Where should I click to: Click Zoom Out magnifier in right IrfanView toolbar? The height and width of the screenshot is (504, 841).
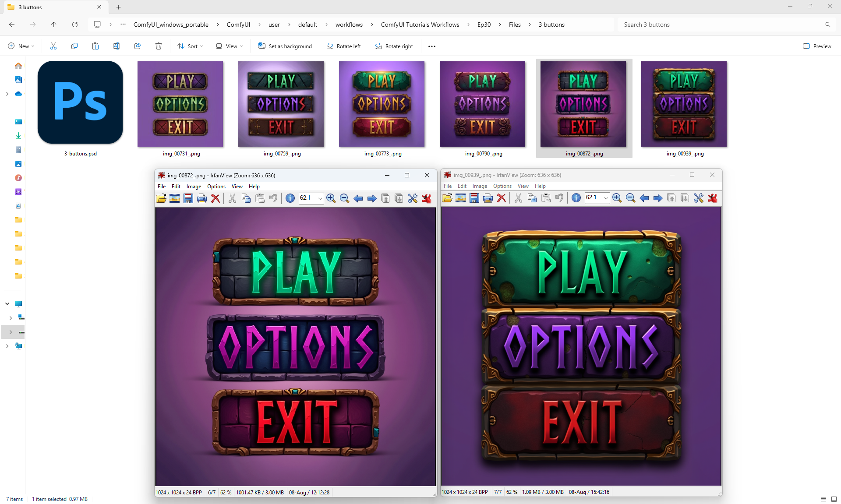click(x=630, y=198)
